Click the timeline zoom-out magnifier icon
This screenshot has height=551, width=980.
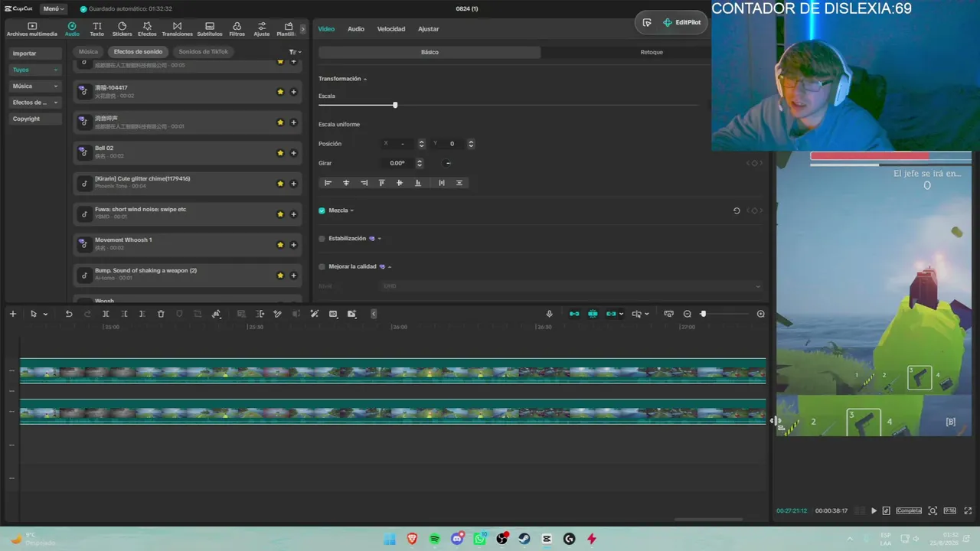[x=687, y=314]
